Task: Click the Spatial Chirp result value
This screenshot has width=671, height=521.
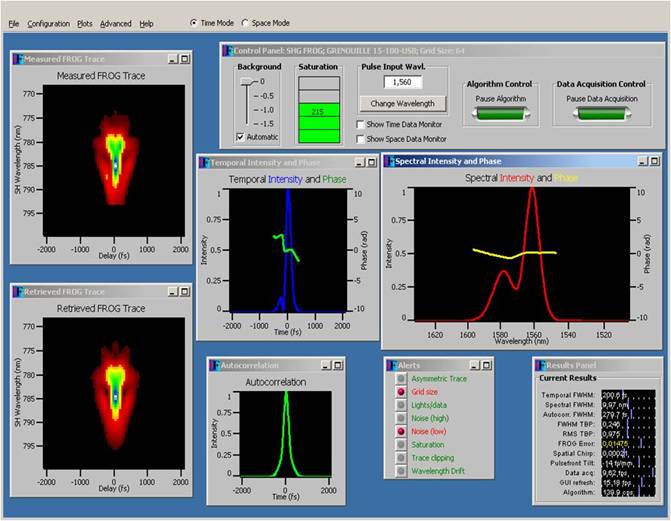Action: point(628,453)
